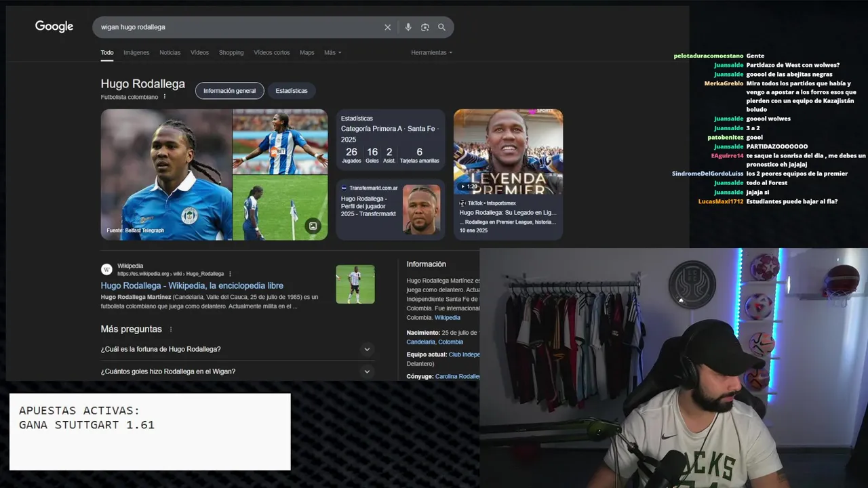The height and width of the screenshot is (488, 868).
Task: Click the Wikipedia link in Información panel
Action: click(448, 318)
